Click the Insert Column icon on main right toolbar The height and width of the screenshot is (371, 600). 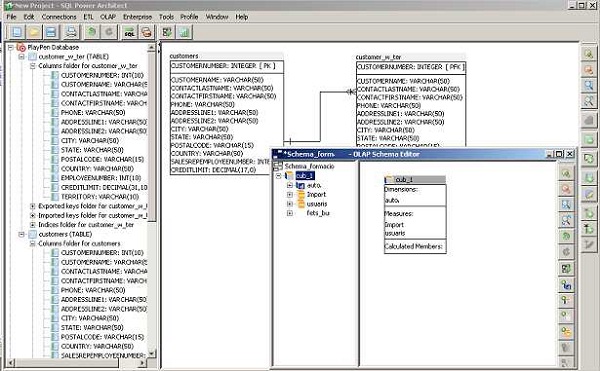(589, 177)
